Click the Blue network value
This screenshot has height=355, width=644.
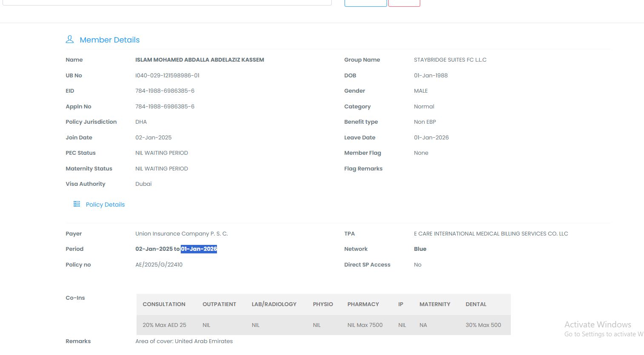pos(420,249)
